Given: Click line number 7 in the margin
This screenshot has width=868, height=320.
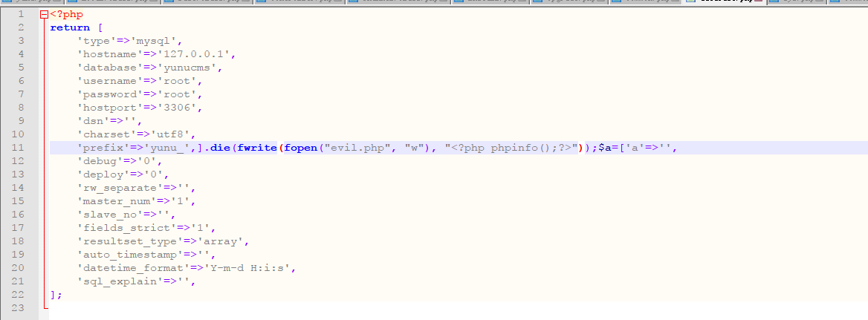Looking at the screenshot, I should coord(21,95).
